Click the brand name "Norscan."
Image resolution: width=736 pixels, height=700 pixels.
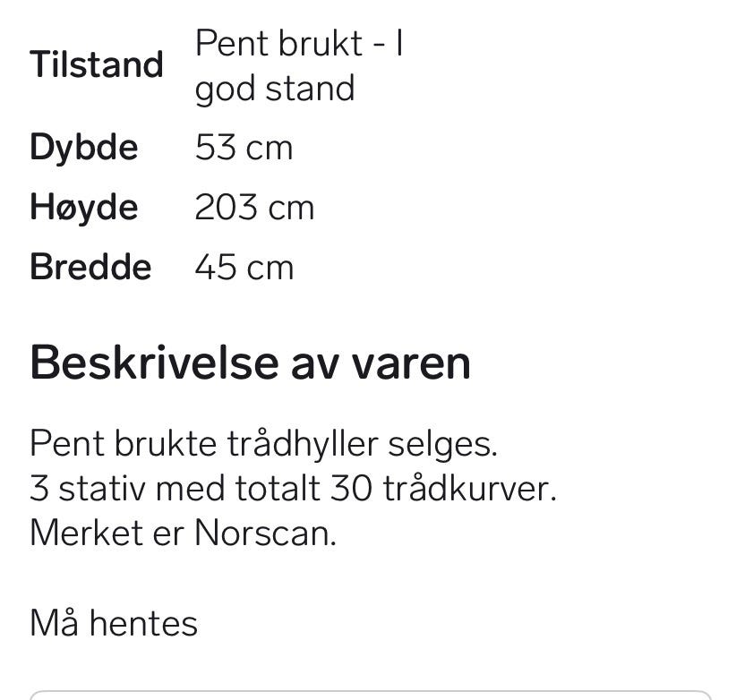tap(266, 534)
